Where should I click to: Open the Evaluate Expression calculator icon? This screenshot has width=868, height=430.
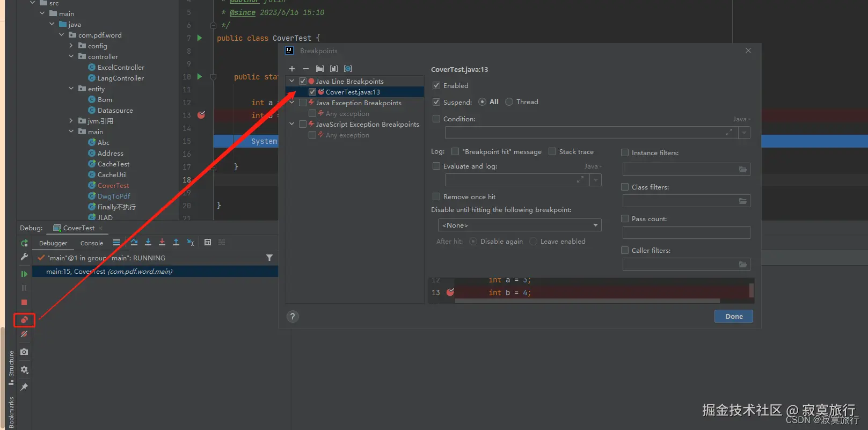click(208, 243)
